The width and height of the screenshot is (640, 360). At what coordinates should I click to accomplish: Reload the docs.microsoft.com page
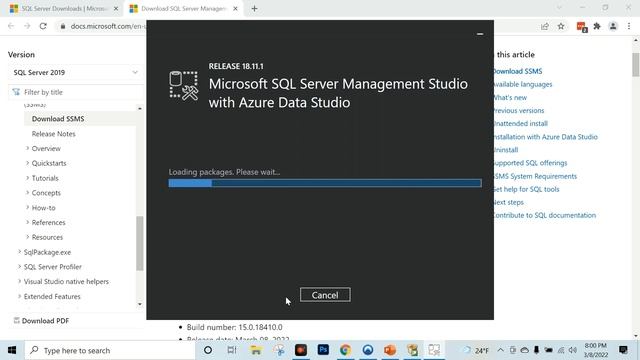pos(43,26)
